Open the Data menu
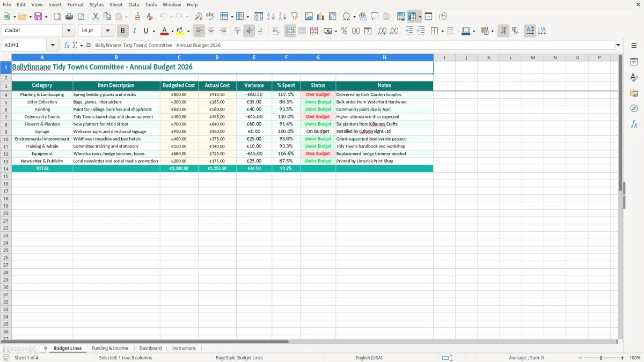 pyautogui.click(x=134, y=4)
